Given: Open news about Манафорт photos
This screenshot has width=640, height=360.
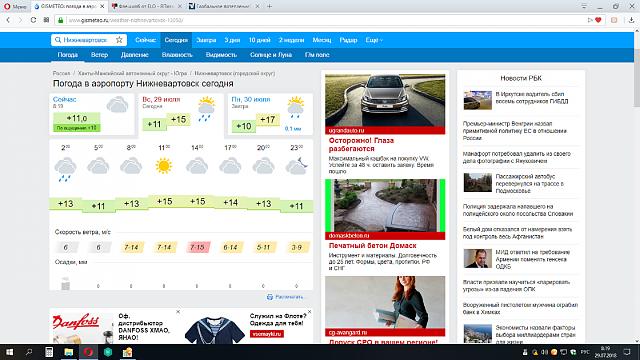Looking at the screenshot, I should tap(517, 157).
